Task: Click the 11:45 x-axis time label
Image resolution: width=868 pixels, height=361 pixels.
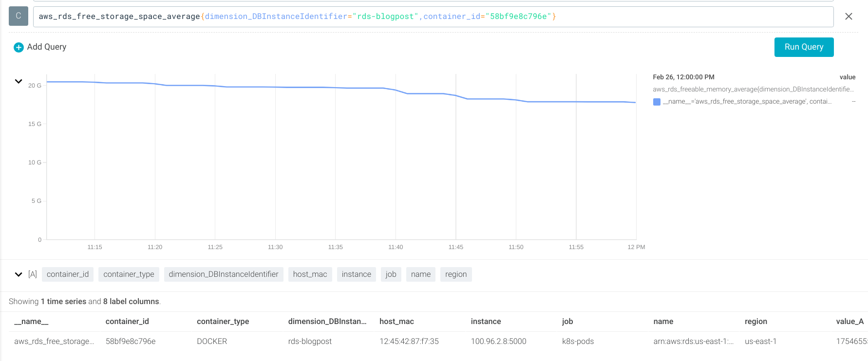Action: point(456,247)
